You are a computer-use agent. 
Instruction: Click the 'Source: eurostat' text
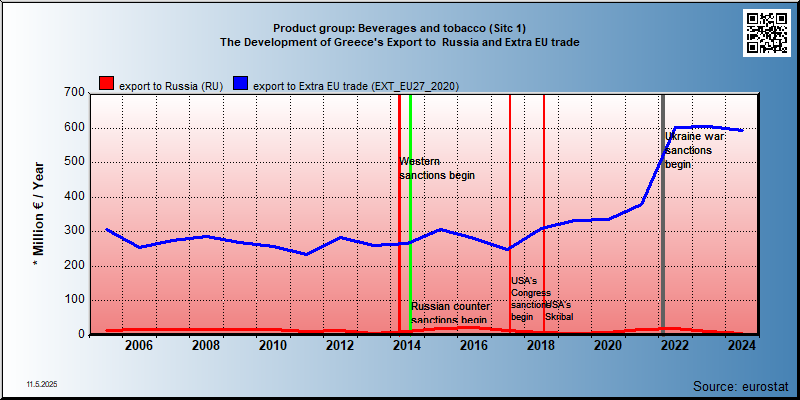(x=741, y=385)
